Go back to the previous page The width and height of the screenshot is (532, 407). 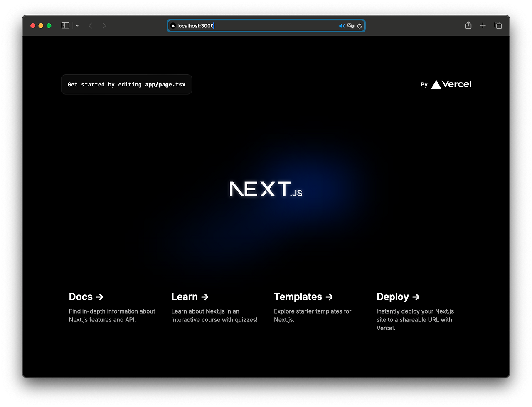tap(90, 26)
